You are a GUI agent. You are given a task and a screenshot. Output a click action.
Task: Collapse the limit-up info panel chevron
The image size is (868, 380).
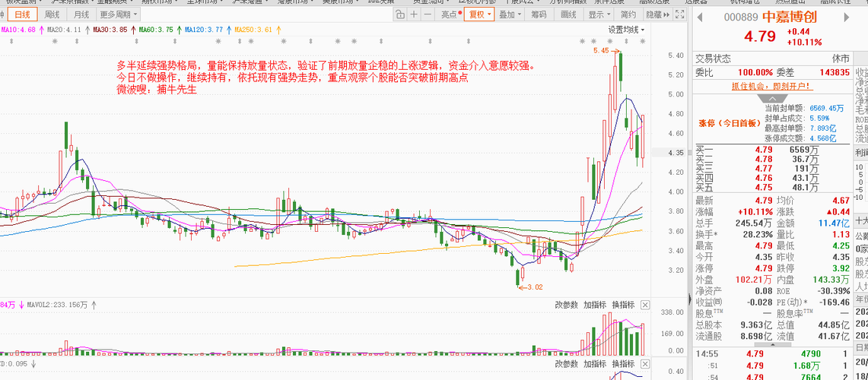point(772,97)
